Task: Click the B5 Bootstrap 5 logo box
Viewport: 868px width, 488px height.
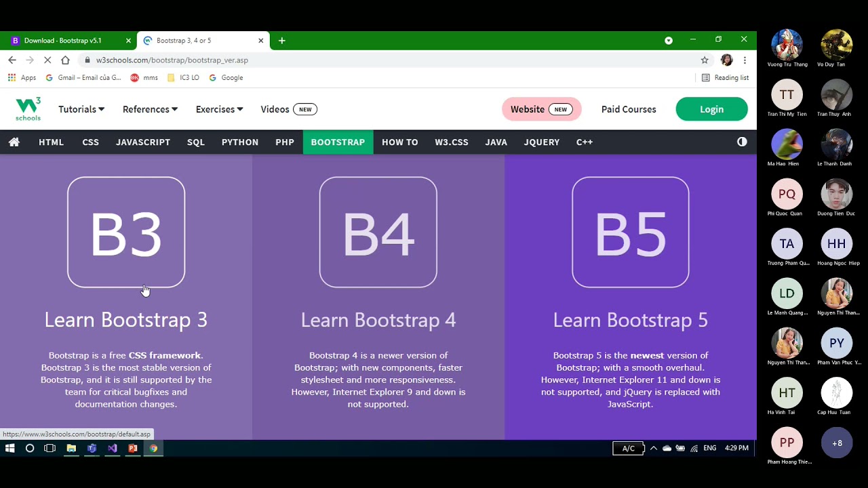Action: pyautogui.click(x=631, y=232)
